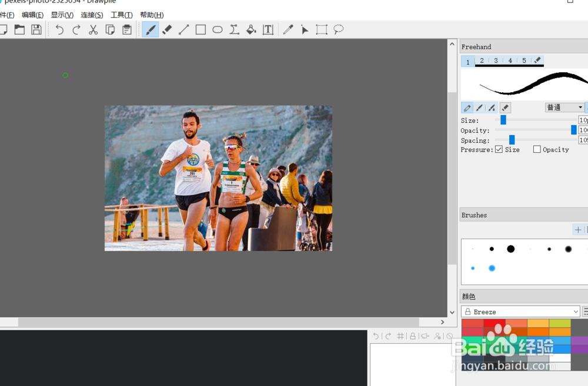This screenshot has height=386, width=588.
Task: Select the Freehand brush tool
Action: pos(150,29)
